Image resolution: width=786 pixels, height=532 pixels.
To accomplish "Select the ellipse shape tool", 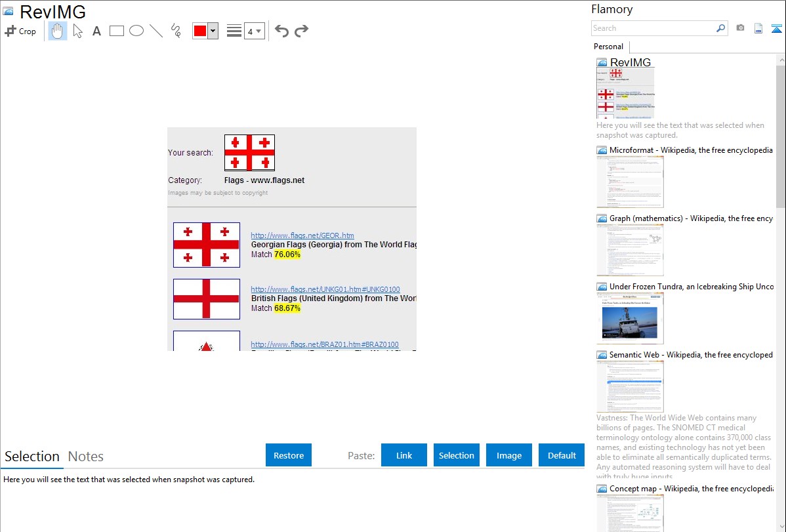I will point(136,31).
